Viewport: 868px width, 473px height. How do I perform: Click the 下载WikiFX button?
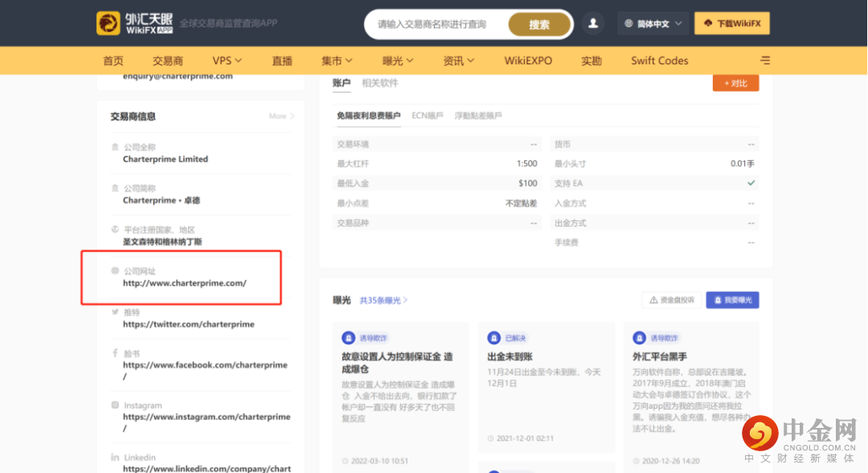tap(732, 23)
